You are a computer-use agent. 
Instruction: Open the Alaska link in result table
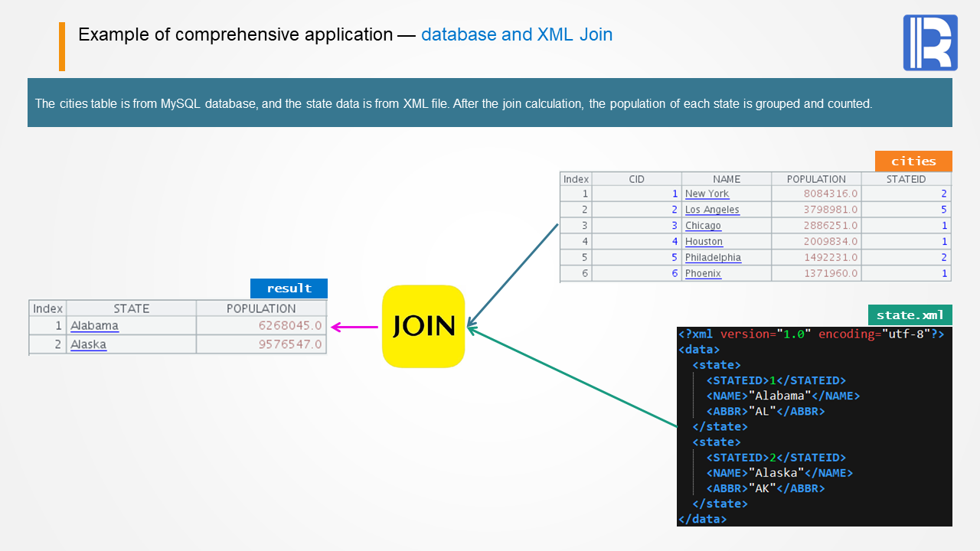(88, 344)
